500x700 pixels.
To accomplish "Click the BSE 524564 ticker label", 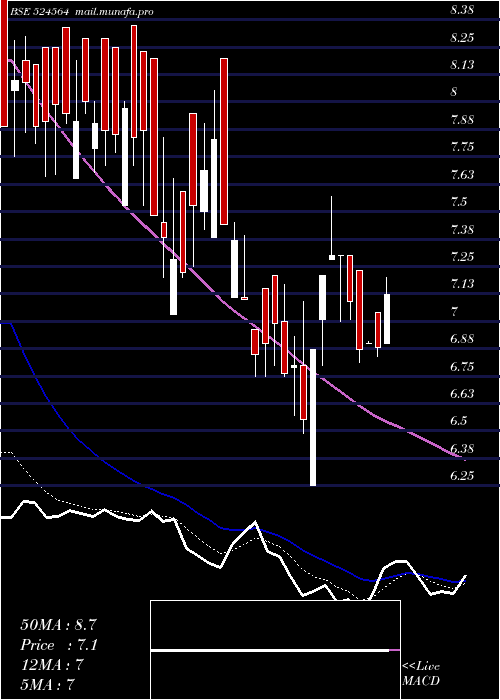I will (40, 12).
